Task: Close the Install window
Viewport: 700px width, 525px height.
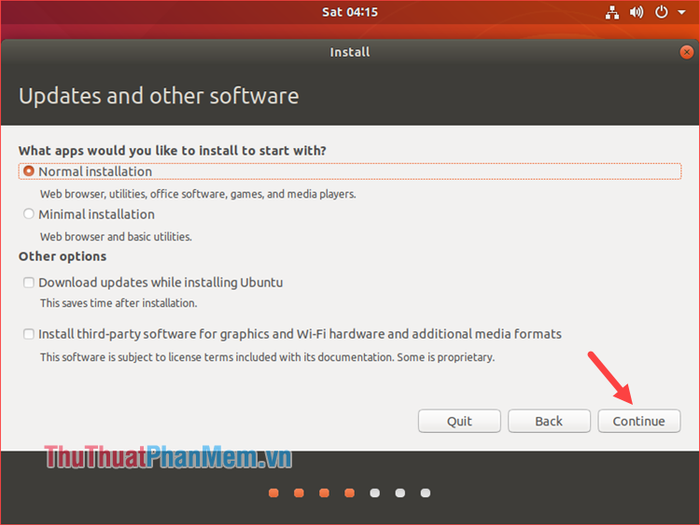Action: tap(687, 52)
